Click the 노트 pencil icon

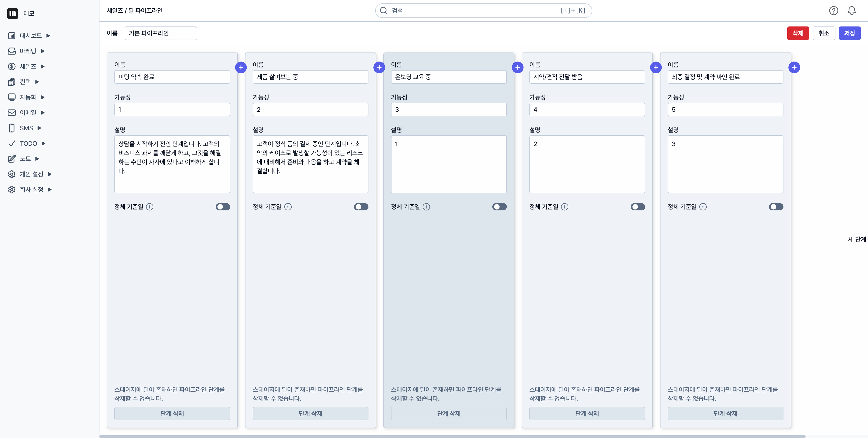point(12,159)
